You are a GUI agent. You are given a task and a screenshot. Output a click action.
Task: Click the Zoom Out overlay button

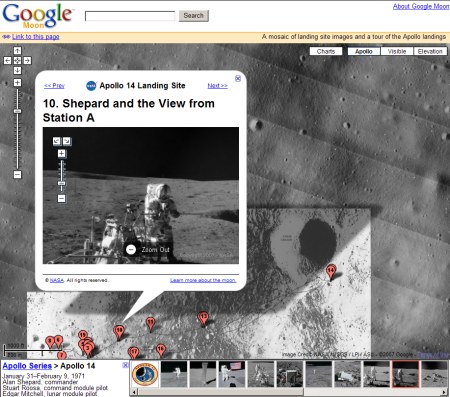(148, 249)
